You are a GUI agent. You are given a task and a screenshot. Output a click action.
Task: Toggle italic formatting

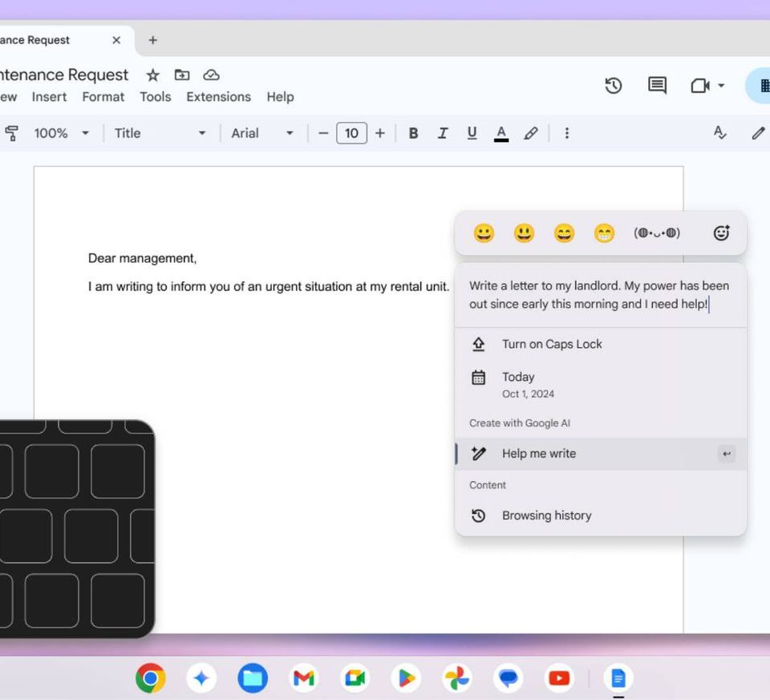442,133
